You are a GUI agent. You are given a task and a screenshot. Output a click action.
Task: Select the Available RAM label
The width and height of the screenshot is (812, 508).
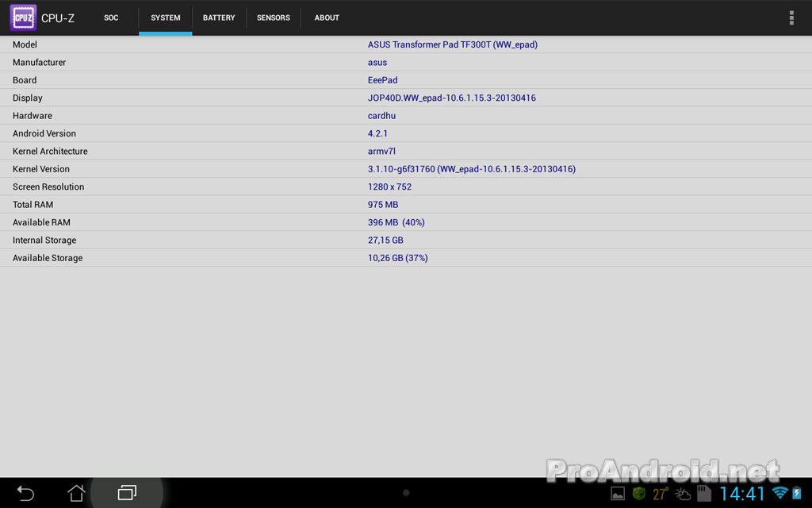tap(41, 222)
